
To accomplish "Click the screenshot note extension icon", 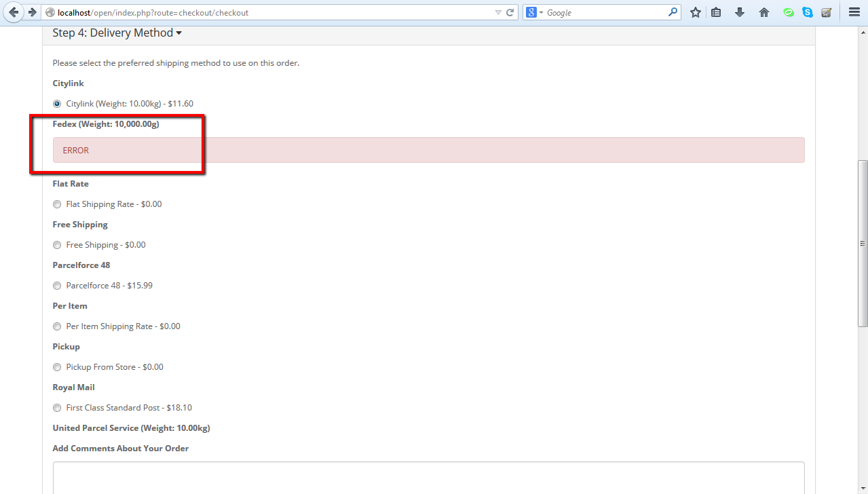I will 827,12.
